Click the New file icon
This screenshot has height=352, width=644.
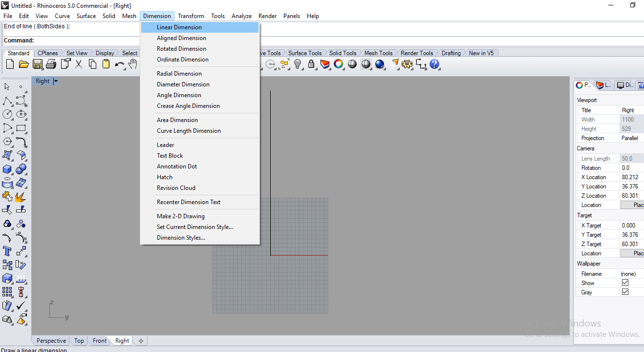10,64
